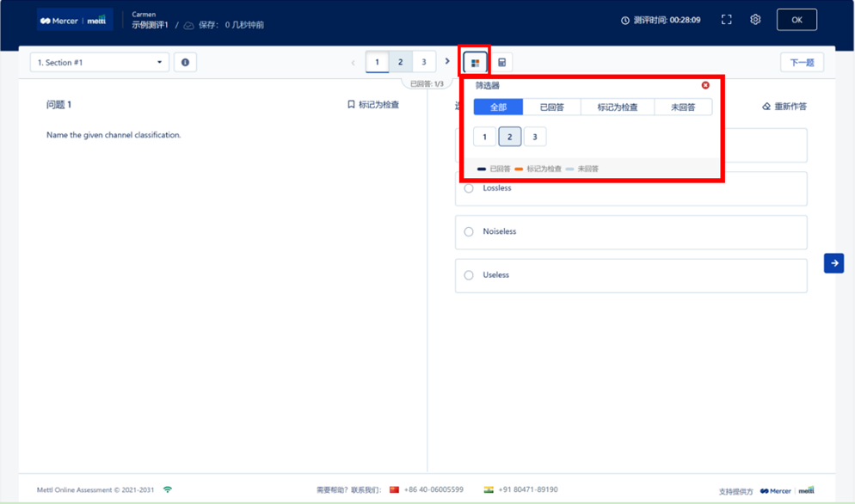
Task: Click the 标记为检查 bookmark icon
Action: pyautogui.click(x=351, y=105)
